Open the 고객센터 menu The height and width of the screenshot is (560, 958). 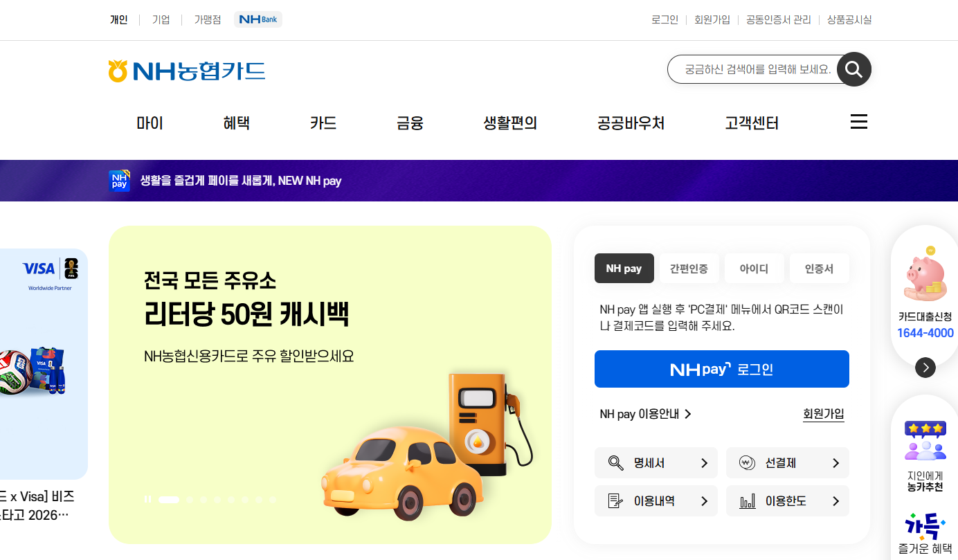pyautogui.click(x=752, y=123)
